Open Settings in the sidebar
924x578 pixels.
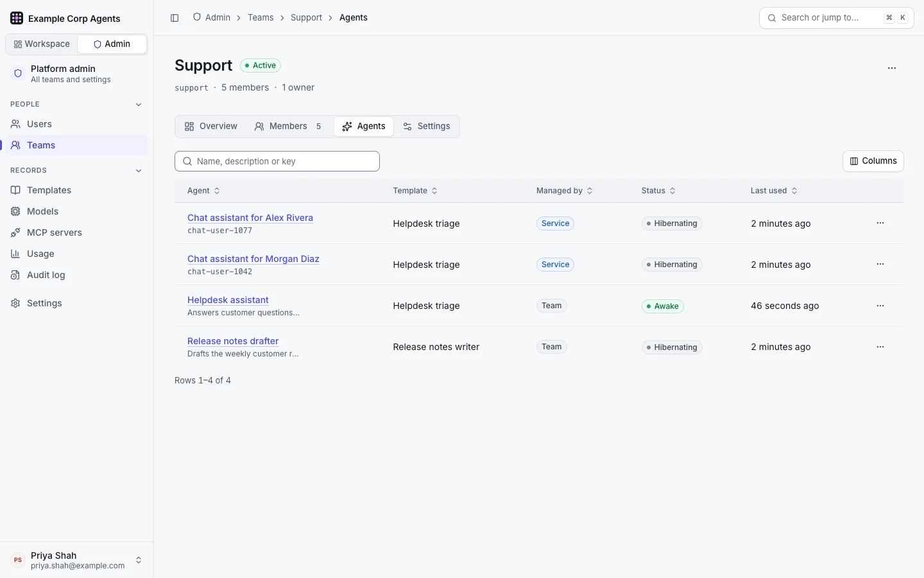[77, 303]
